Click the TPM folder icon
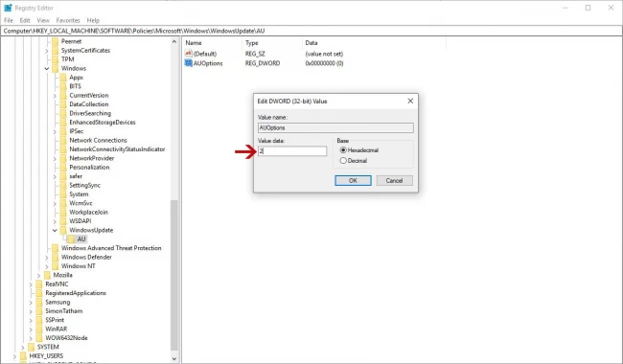623x364 pixels. 55,59
